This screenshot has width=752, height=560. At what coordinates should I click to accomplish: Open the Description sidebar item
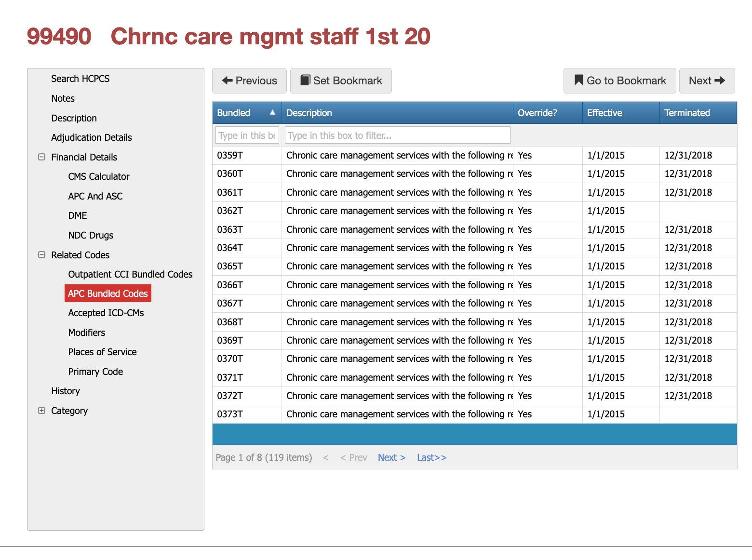[74, 118]
